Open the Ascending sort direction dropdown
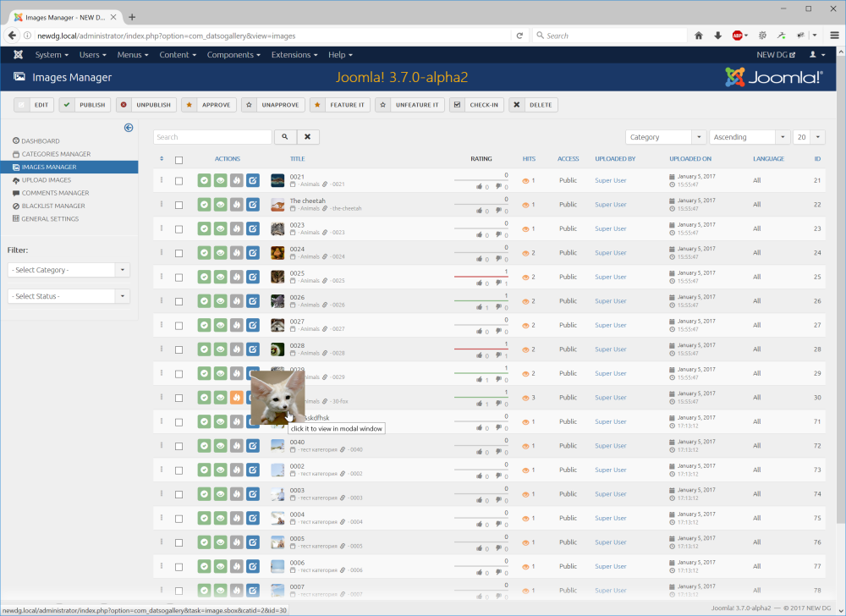846x616 pixels. [x=748, y=137]
